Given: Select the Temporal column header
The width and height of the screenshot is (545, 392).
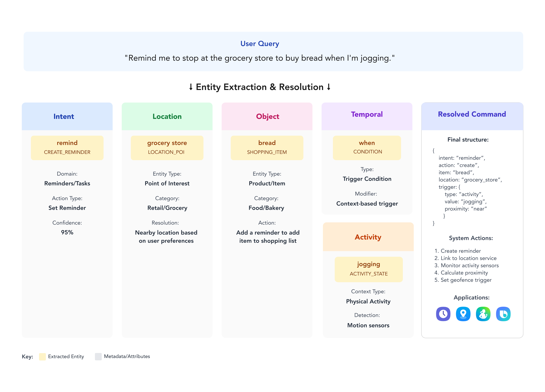Looking at the screenshot, I should point(367,114).
